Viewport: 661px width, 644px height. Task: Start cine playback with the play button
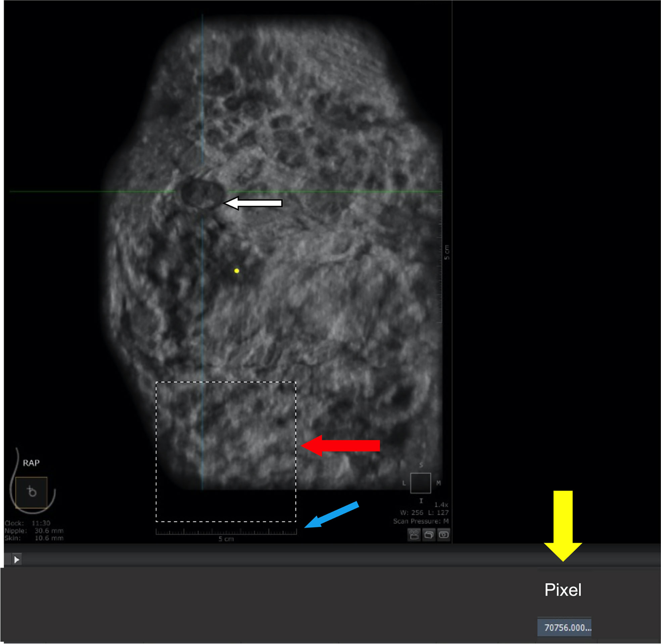coord(16,559)
